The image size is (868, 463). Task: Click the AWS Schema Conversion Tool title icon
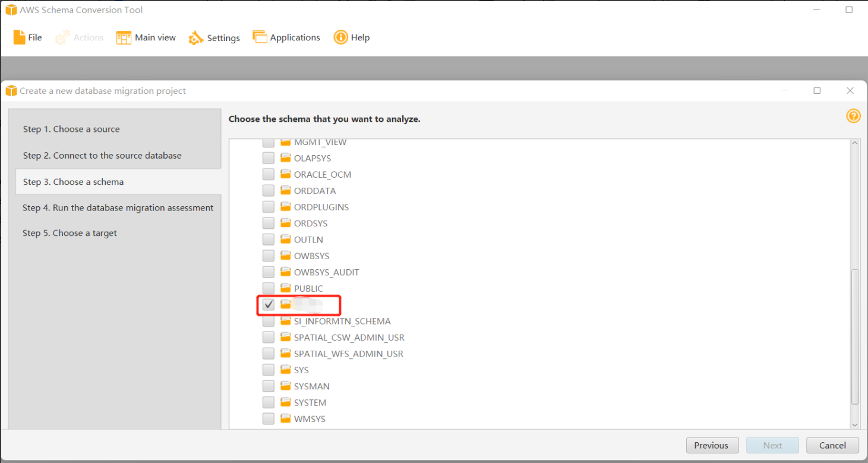[11, 10]
